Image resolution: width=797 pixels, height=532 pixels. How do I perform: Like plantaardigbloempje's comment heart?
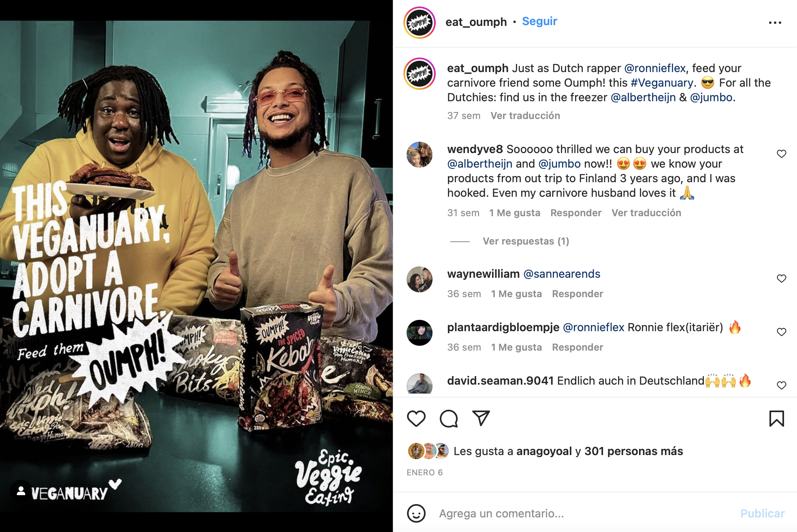click(782, 332)
